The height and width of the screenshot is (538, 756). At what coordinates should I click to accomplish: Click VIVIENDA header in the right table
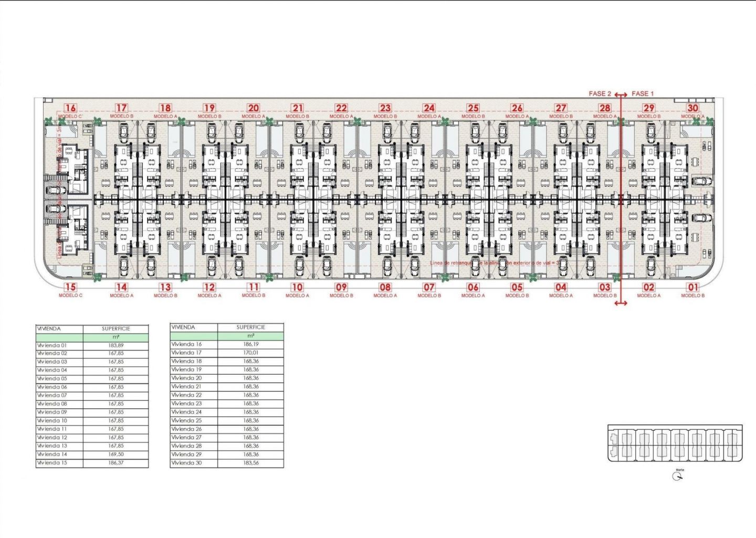[183, 327]
